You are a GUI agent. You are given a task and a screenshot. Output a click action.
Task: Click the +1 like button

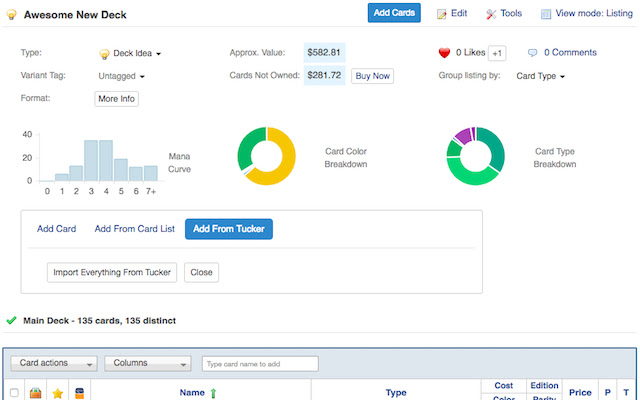pyautogui.click(x=497, y=53)
